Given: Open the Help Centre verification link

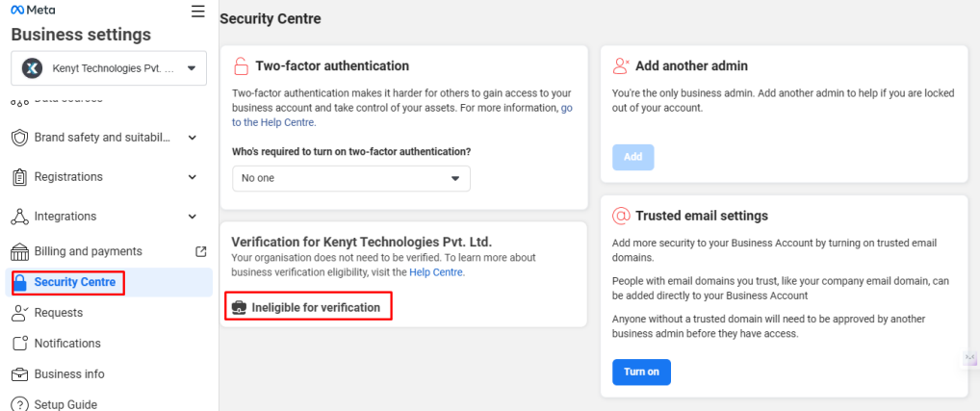Looking at the screenshot, I should pyautogui.click(x=436, y=272).
